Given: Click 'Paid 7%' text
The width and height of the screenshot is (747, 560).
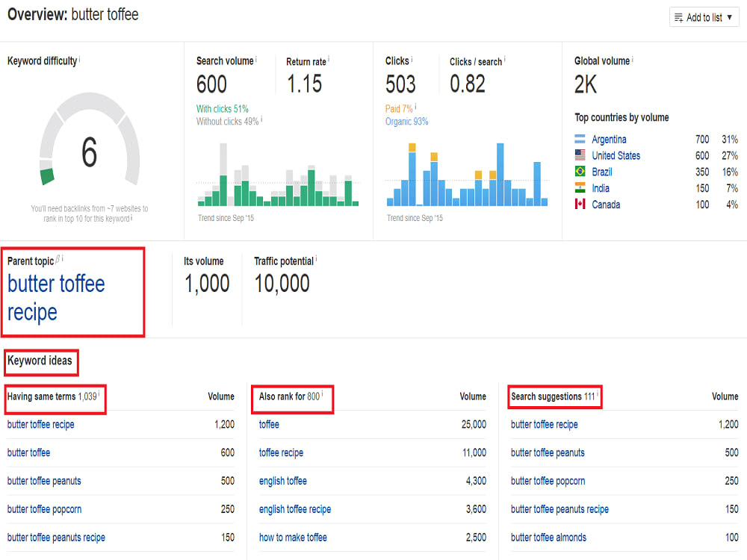Looking at the screenshot, I should click(x=399, y=108).
